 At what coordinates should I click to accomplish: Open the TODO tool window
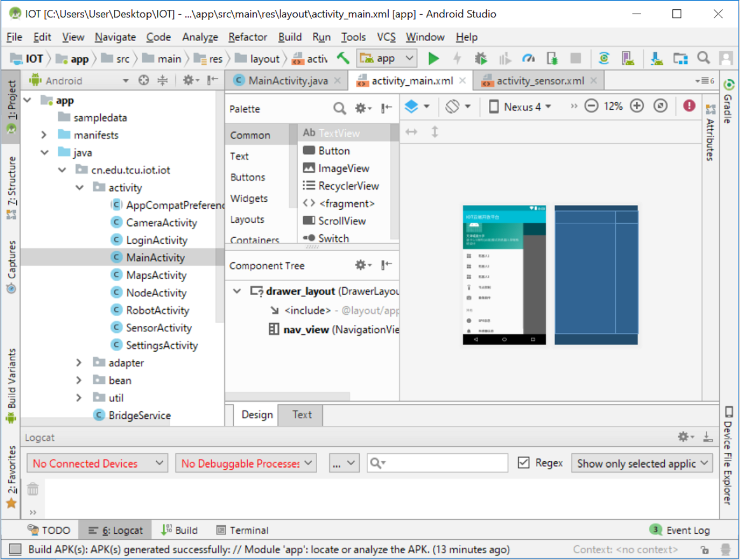click(49, 530)
